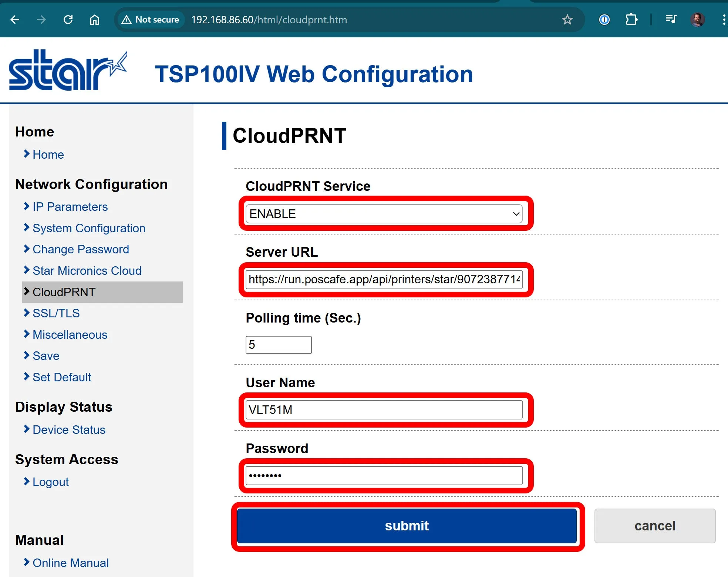Submit the CloudPRNT settings
The width and height of the screenshot is (728, 577).
click(407, 526)
